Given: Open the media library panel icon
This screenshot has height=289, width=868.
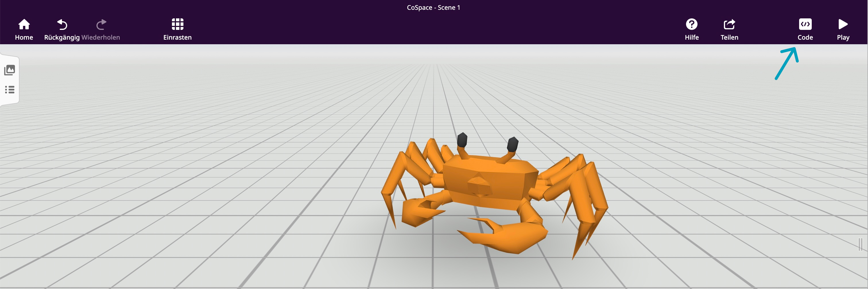Looking at the screenshot, I should click(x=9, y=70).
